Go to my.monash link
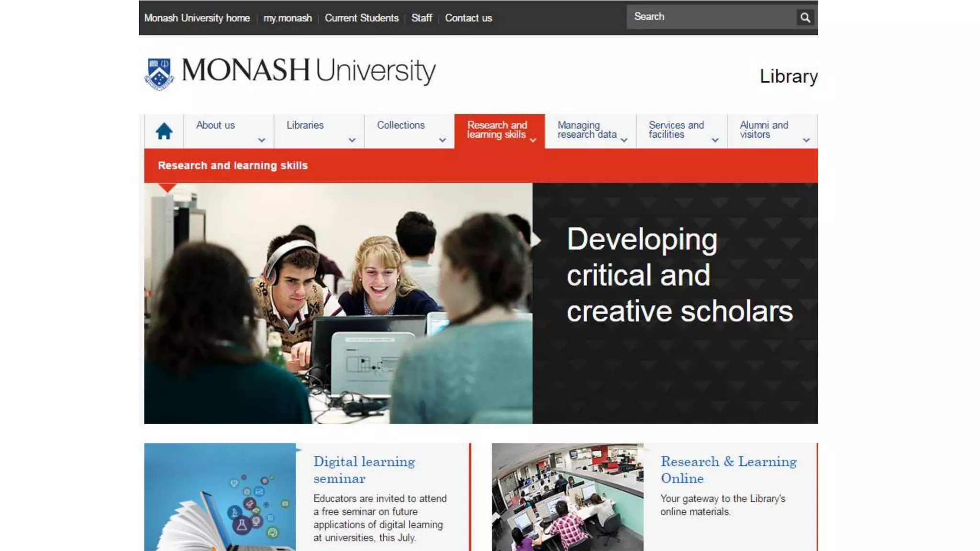 (288, 18)
